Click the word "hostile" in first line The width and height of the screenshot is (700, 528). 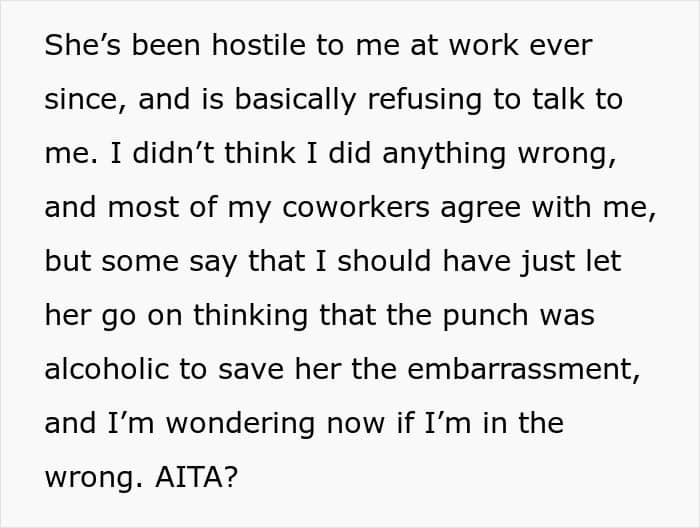click(x=258, y=45)
